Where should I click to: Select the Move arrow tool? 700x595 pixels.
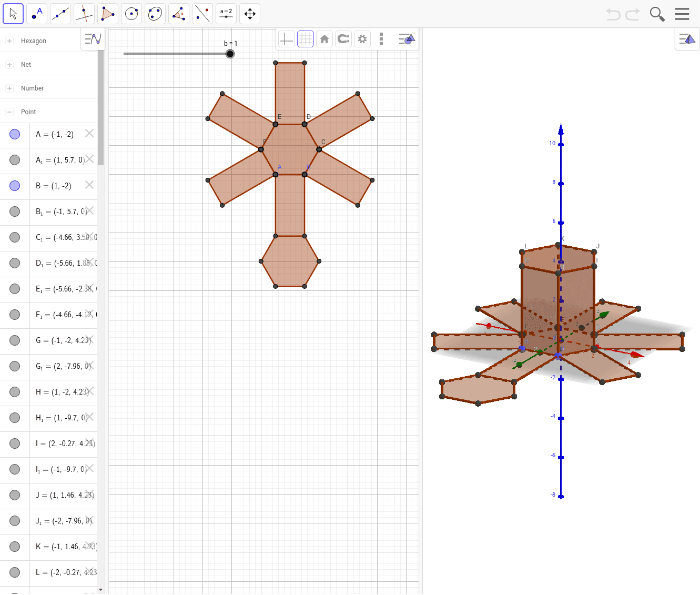[13, 14]
